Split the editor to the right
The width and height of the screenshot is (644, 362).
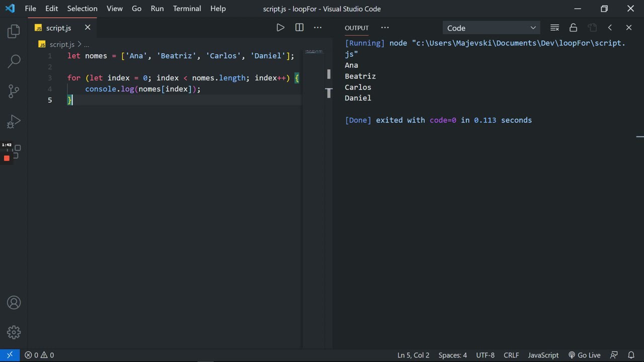tap(299, 28)
